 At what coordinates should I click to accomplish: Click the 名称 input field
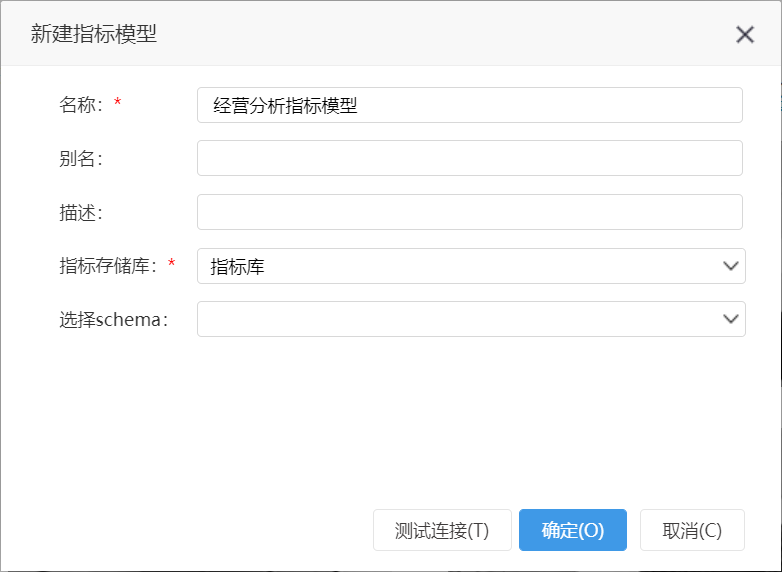(x=470, y=105)
